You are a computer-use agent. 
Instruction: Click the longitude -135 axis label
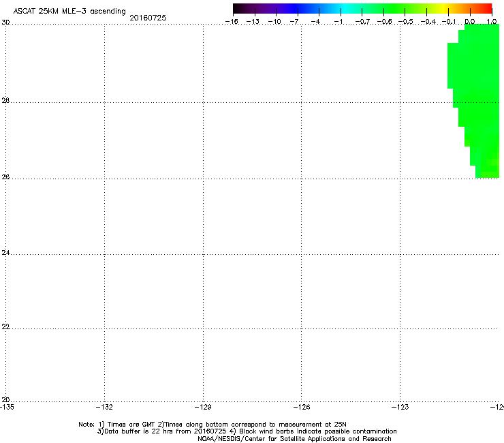[7, 407]
